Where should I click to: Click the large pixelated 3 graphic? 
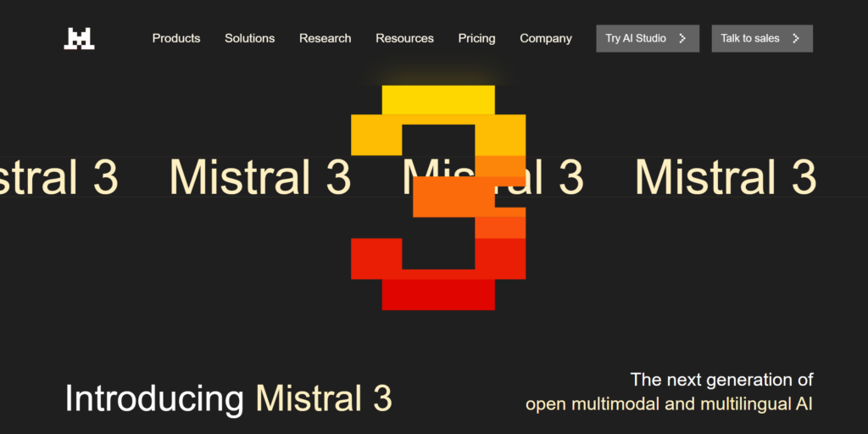[438, 197]
